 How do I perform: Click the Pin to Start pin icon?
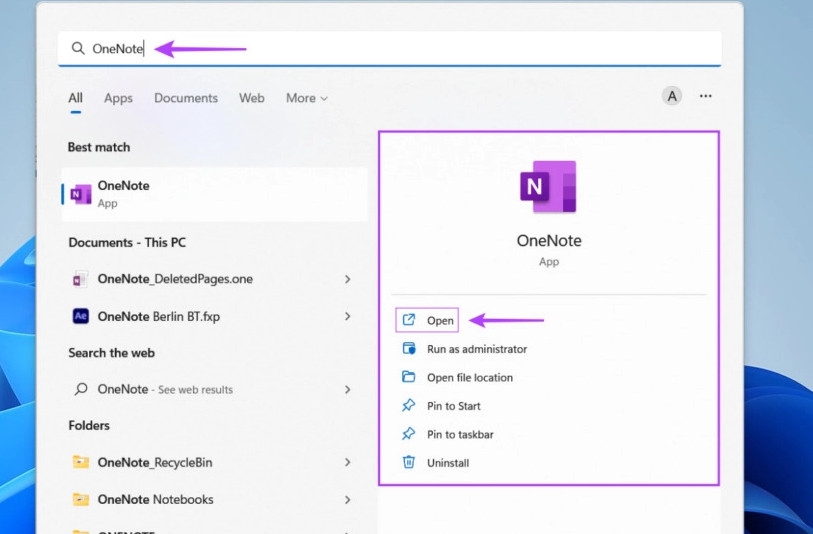click(409, 405)
